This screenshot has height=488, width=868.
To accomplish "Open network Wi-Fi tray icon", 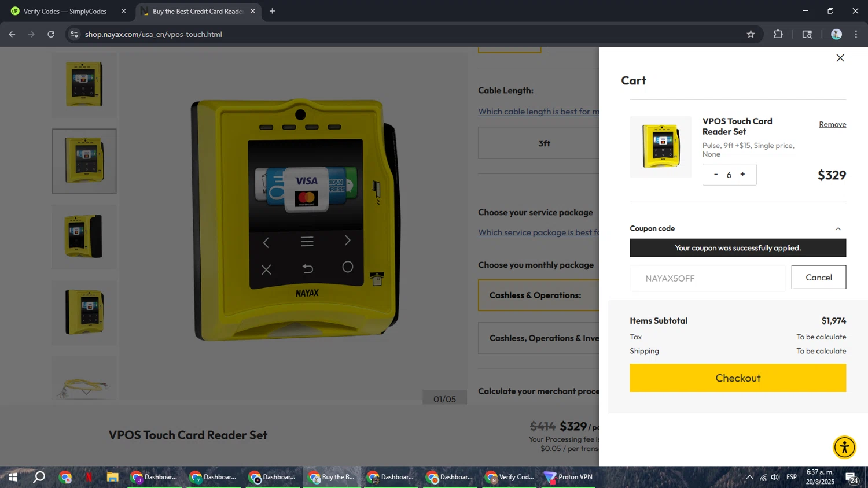I will 763,477.
